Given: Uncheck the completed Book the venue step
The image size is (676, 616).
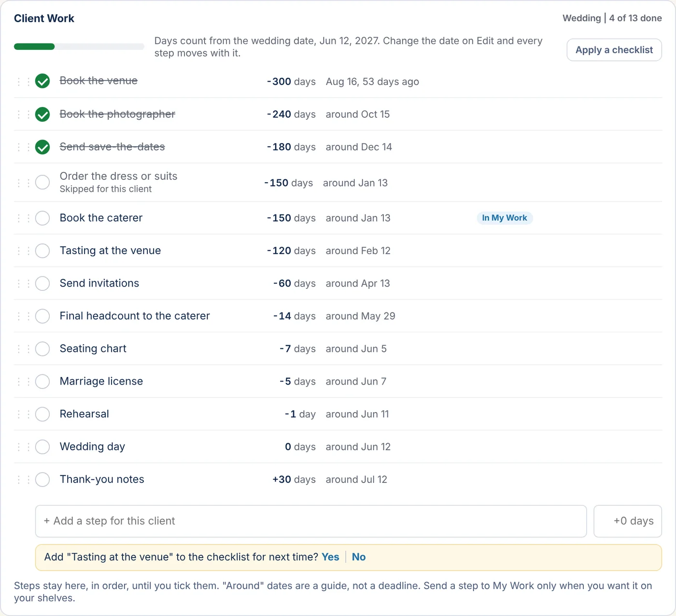Looking at the screenshot, I should click(42, 81).
